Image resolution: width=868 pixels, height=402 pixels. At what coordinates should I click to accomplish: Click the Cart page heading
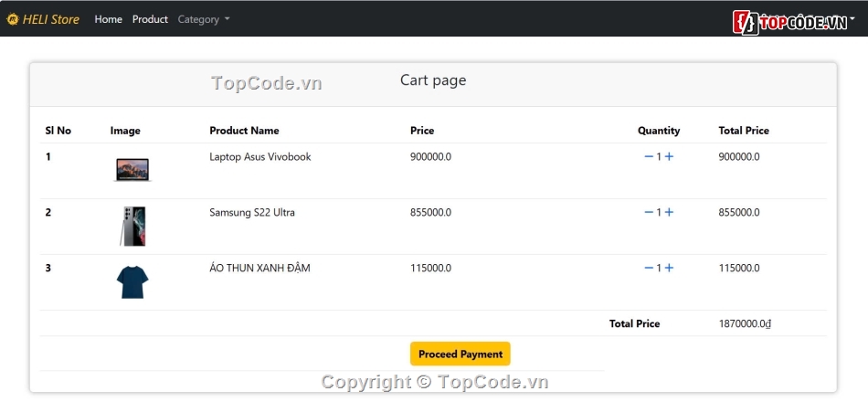pyautogui.click(x=433, y=80)
